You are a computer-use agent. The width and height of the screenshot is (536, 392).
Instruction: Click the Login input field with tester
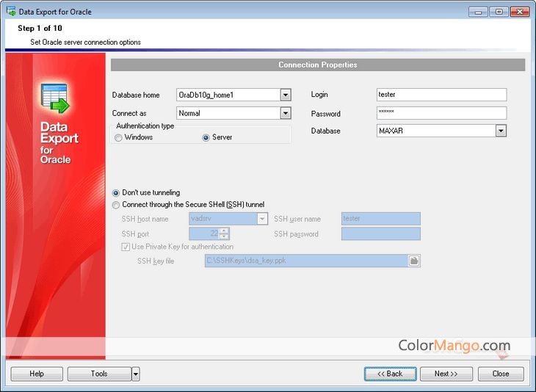tap(442, 95)
